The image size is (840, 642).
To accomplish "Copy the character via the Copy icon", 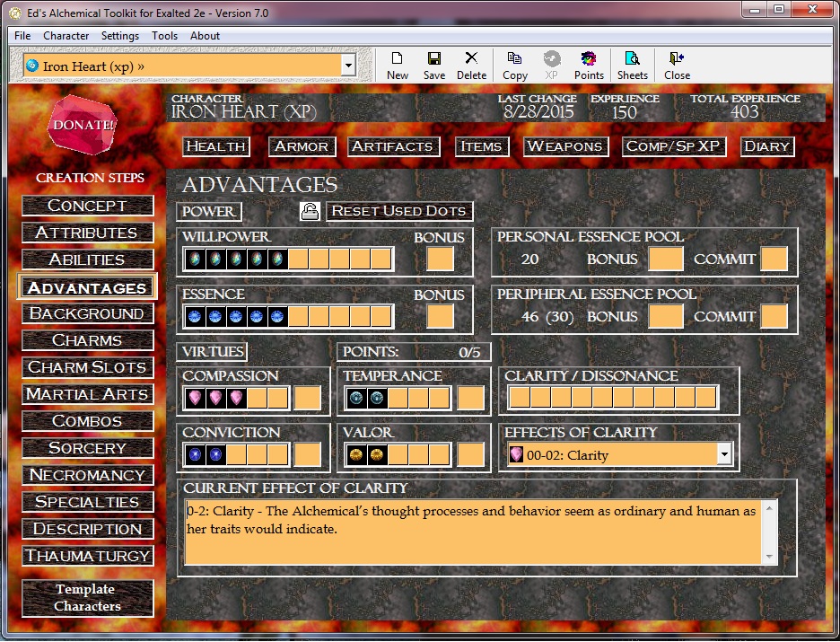I will [515, 66].
